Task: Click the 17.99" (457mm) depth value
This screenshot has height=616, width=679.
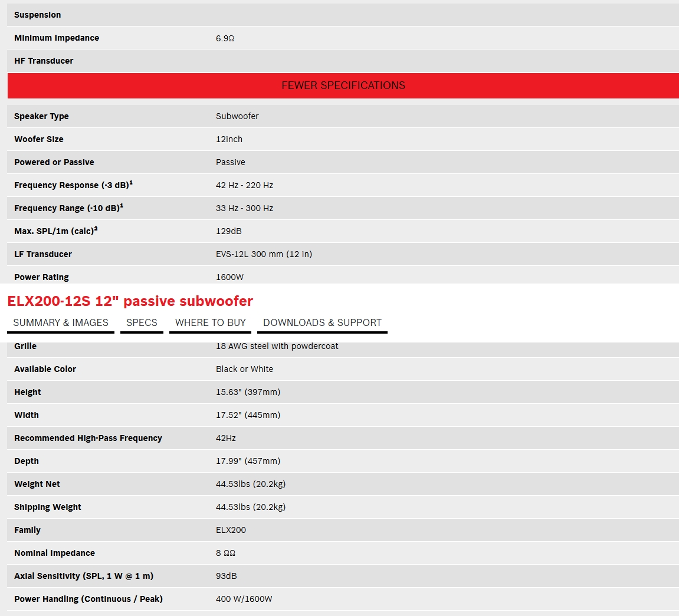Action: [x=248, y=461]
